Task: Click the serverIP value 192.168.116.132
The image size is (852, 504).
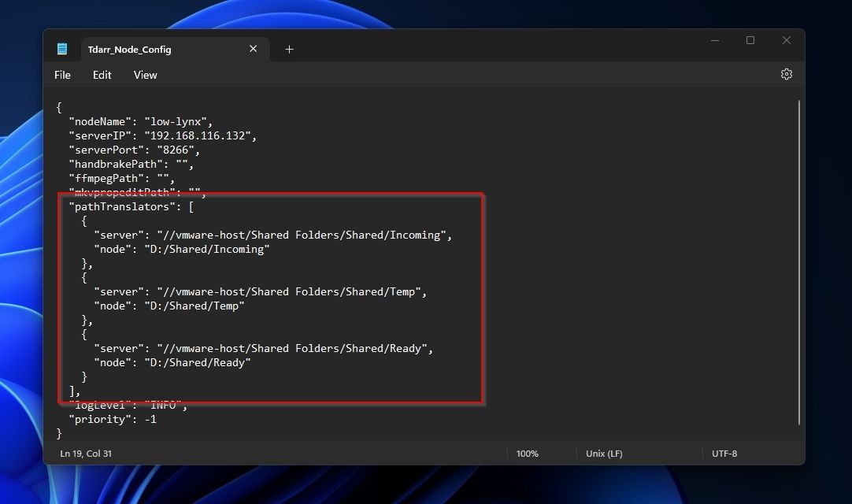Action: pos(198,135)
